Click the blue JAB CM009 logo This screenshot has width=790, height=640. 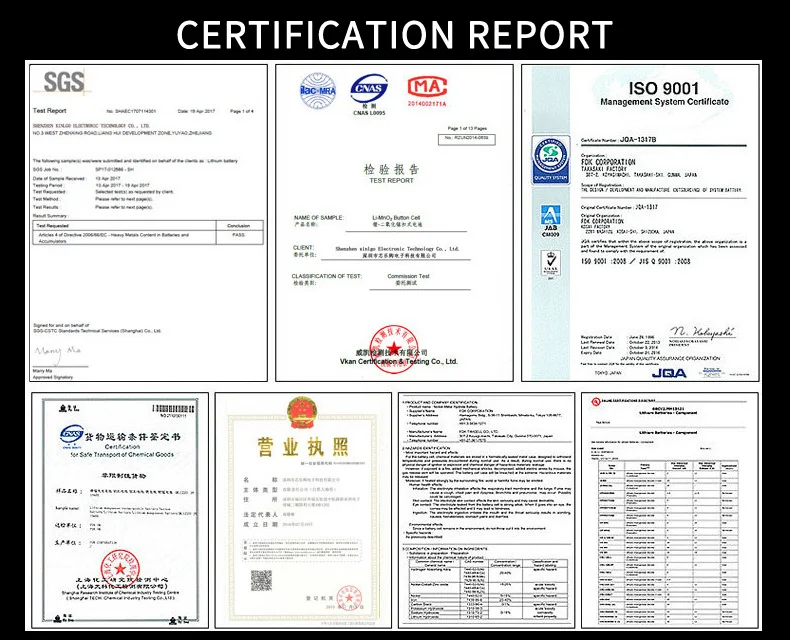point(551,220)
